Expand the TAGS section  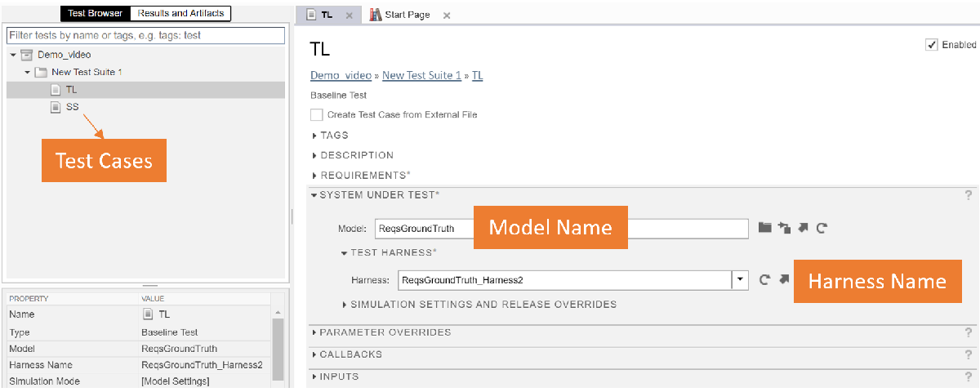(x=315, y=136)
